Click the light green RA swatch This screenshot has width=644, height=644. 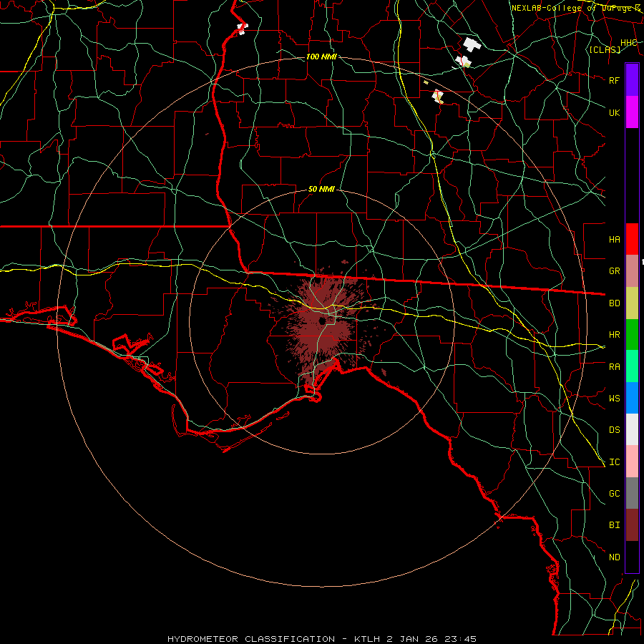[x=632, y=366]
